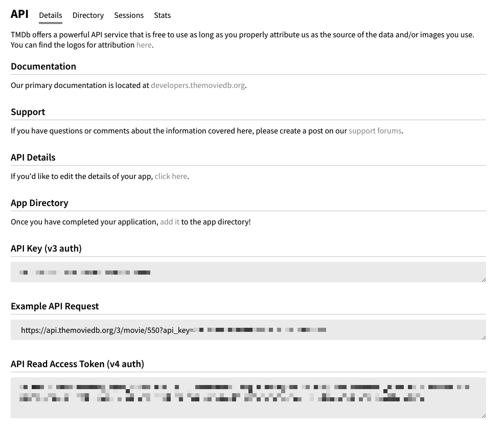Switch to the Directory tab
Screen dimensions: 504x429
click(x=87, y=15)
